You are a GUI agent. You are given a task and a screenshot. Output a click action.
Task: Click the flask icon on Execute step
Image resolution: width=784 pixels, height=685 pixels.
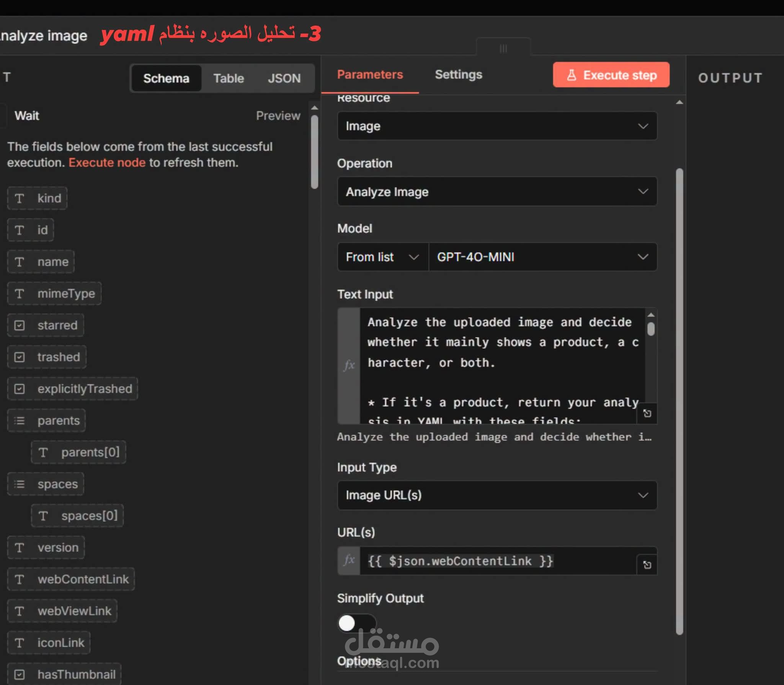click(572, 75)
